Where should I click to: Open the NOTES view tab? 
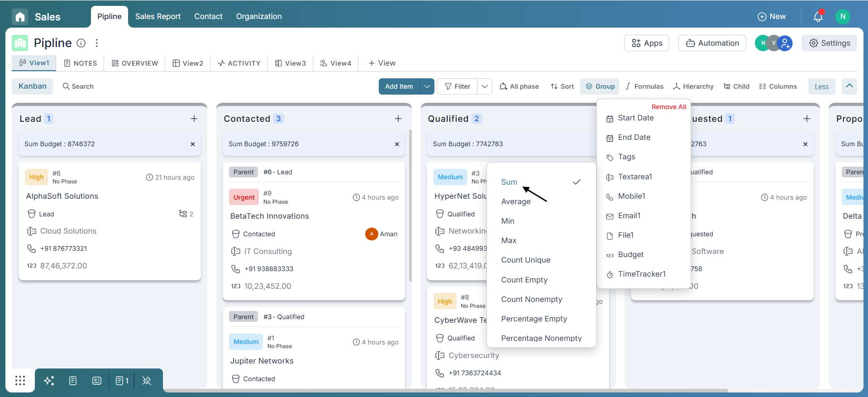(81, 63)
